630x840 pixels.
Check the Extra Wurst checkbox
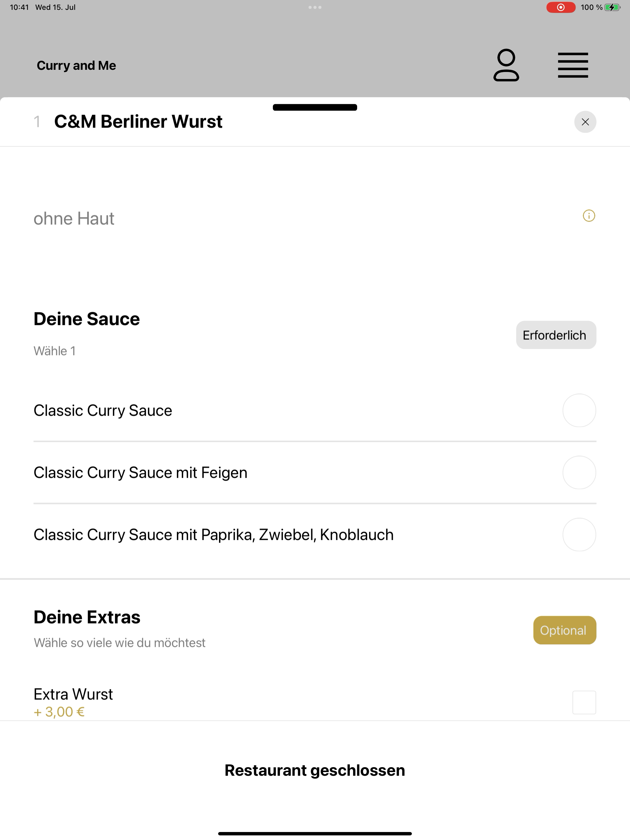pos(584,702)
